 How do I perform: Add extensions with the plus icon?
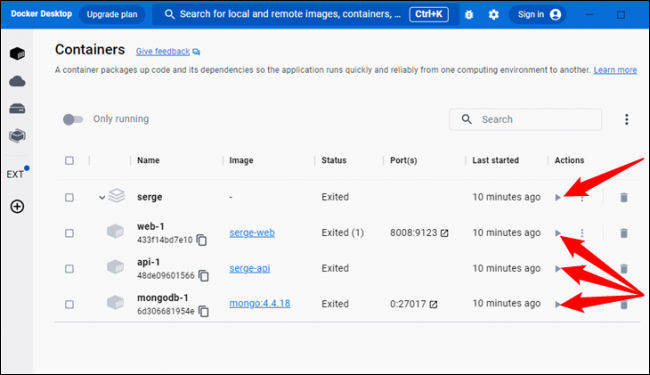point(17,206)
